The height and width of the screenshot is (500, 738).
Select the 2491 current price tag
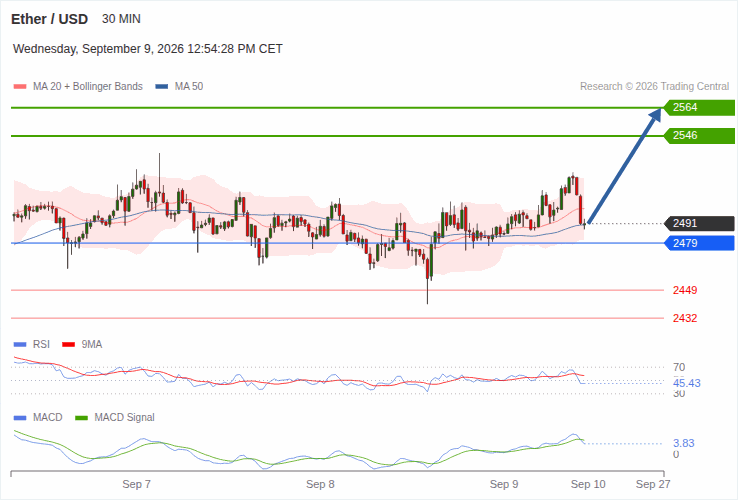click(x=699, y=223)
